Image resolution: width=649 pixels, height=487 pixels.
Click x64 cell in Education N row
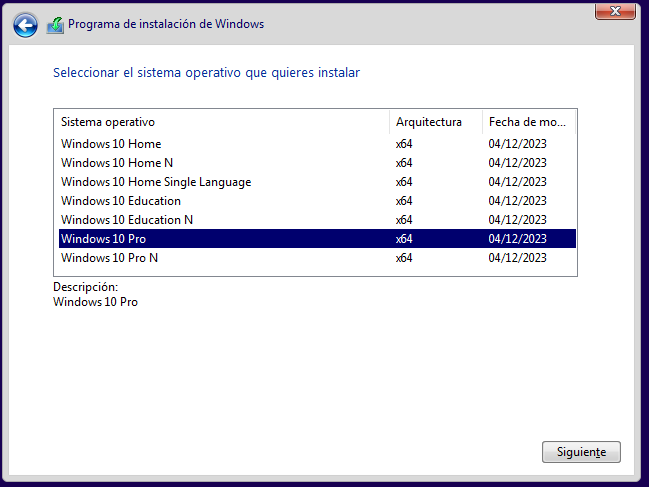pos(404,220)
